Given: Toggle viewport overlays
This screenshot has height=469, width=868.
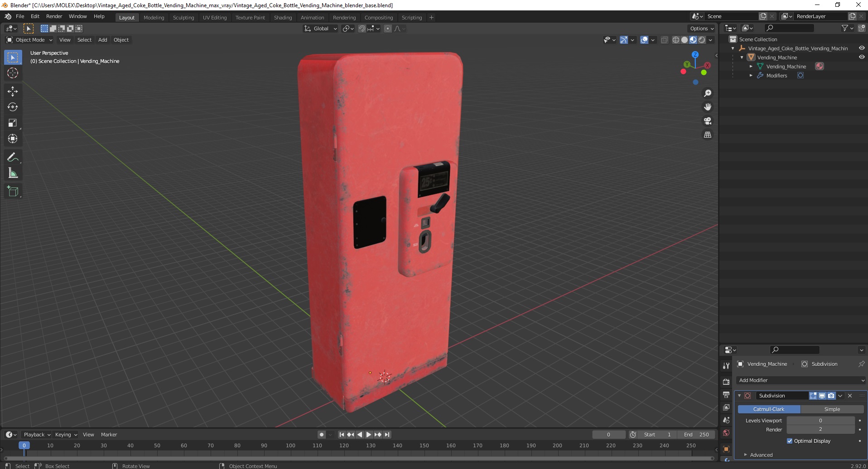Looking at the screenshot, I should (x=644, y=40).
